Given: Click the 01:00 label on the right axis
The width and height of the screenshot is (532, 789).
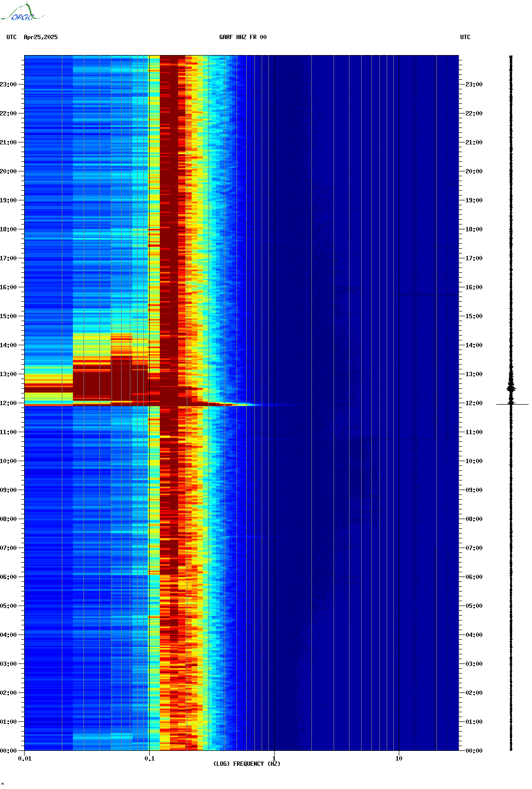Looking at the screenshot, I should coord(474,722).
